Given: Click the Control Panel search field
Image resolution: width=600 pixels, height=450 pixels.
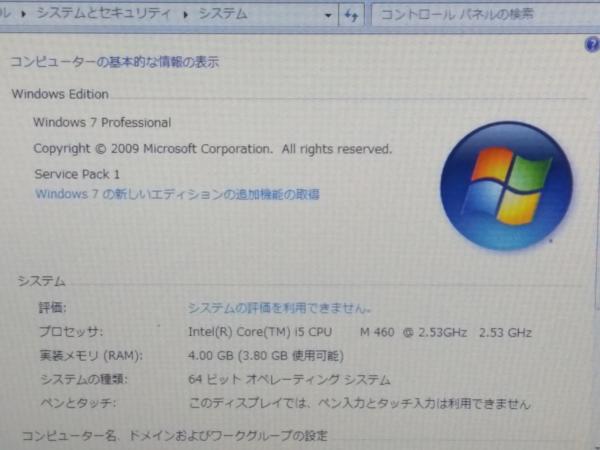Looking at the screenshot, I should coord(485,15).
